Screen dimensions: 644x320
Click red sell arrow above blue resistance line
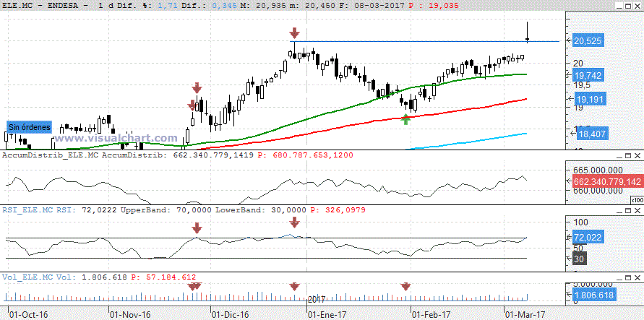[x=293, y=33]
